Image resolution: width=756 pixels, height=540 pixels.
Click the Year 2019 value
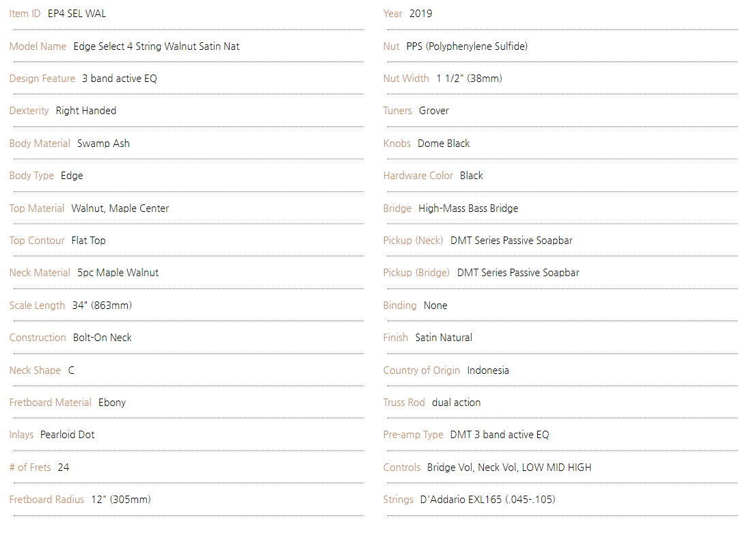(420, 14)
